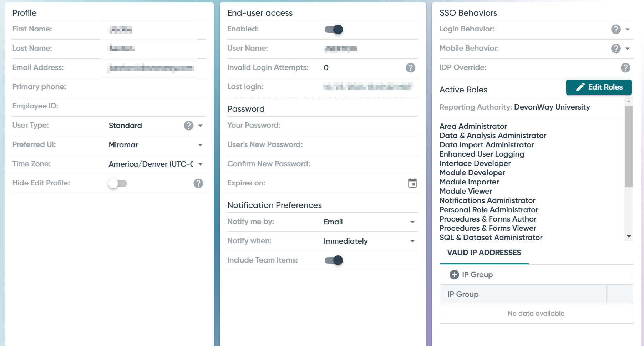Click the Module Viewer role
Image resolution: width=644 pixels, height=346 pixels.
point(466,191)
